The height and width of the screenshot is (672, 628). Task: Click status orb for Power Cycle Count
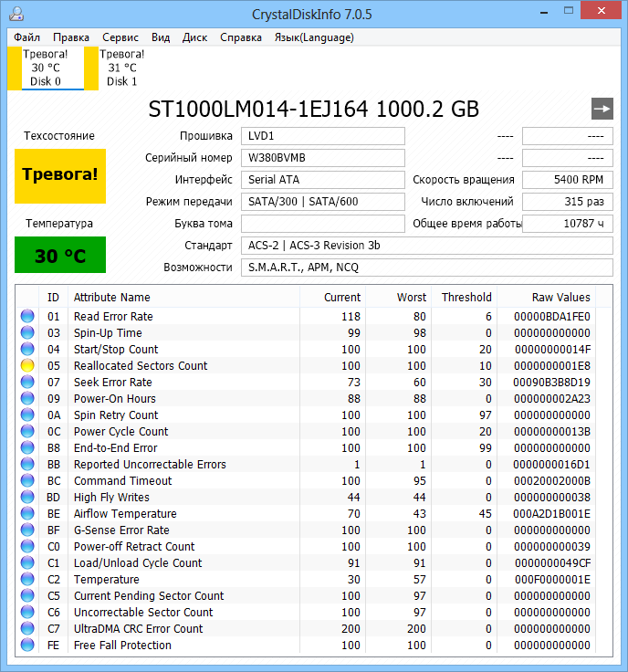[x=27, y=431]
